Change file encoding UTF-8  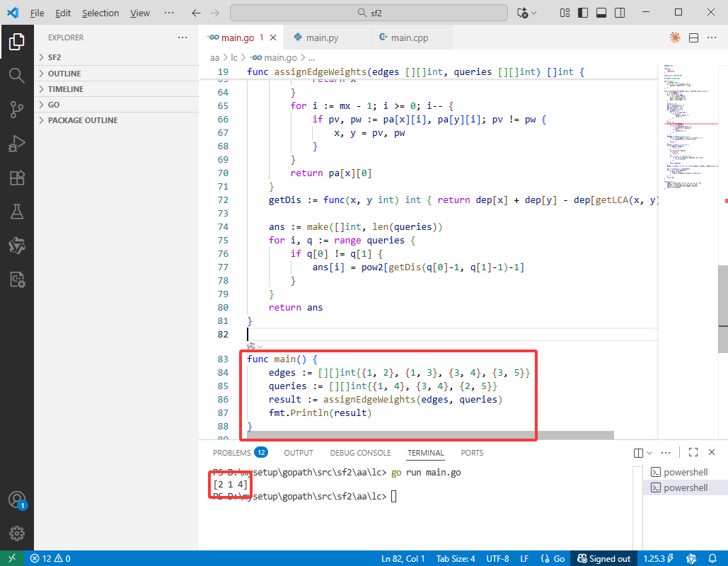[497, 558]
